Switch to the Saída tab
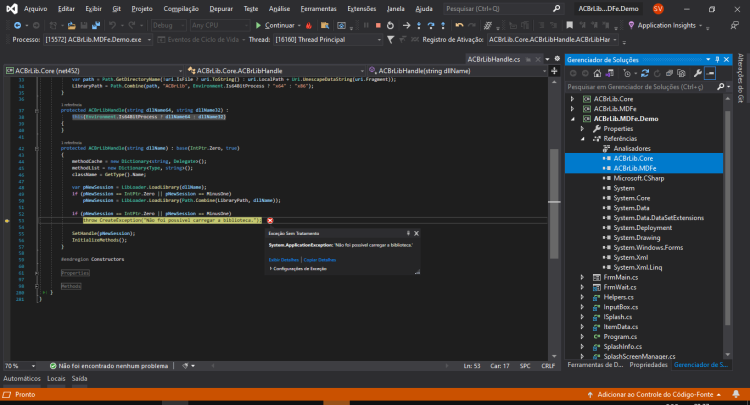The width and height of the screenshot is (750, 405). click(79, 378)
